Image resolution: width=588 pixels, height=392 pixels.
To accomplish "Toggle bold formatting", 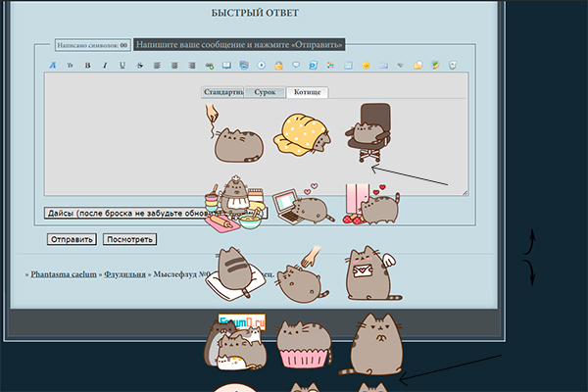I will [x=87, y=66].
